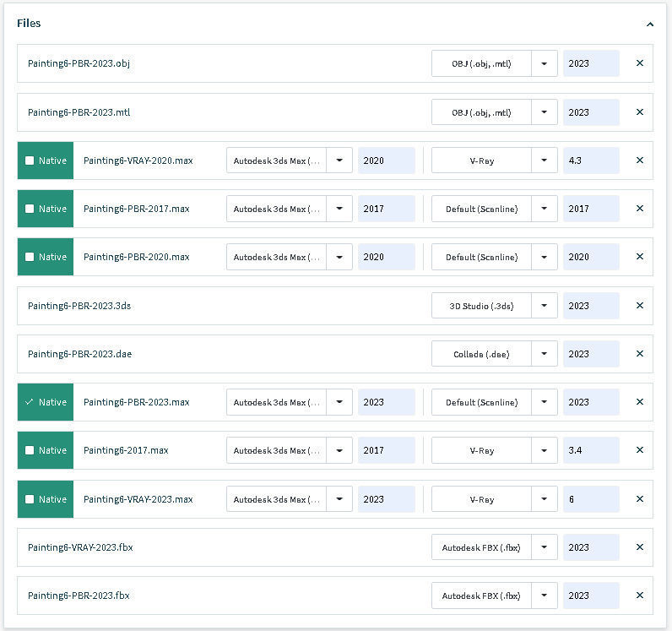Remove the Painting6-PBR-2023.obj file
This screenshot has width=672, height=631.
click(639, 63)
